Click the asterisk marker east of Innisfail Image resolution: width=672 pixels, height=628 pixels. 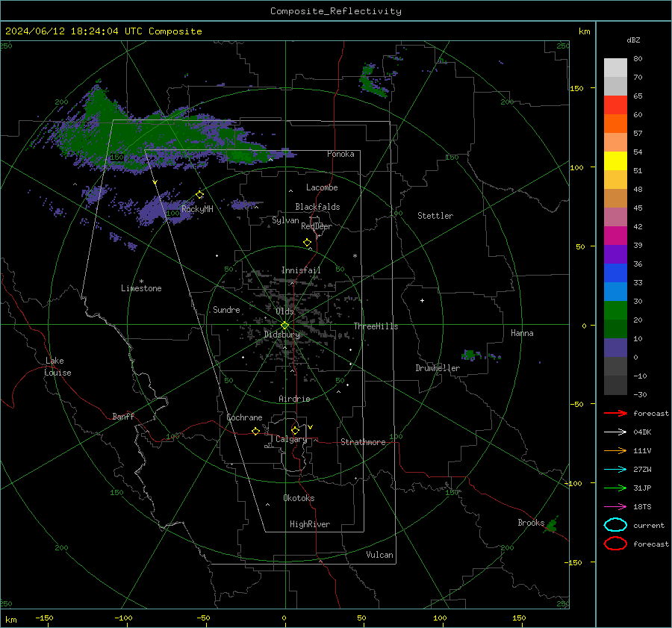tap(355, 256)
